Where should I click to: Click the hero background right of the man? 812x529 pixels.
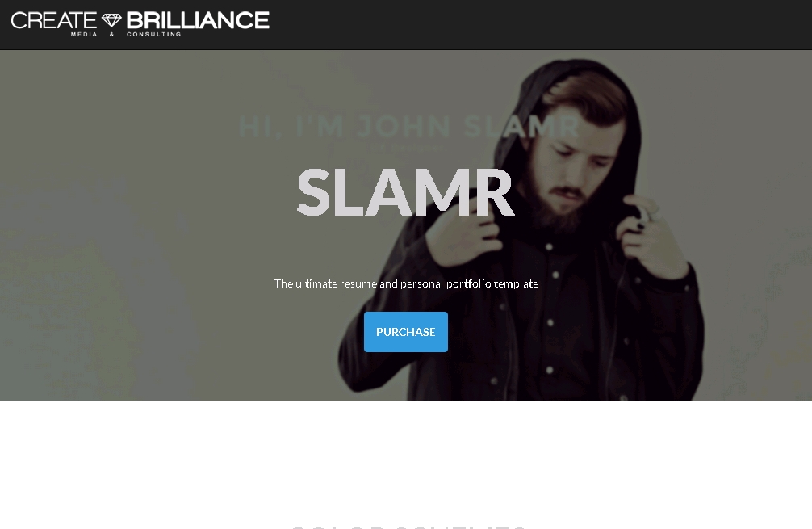coord(756,208)
